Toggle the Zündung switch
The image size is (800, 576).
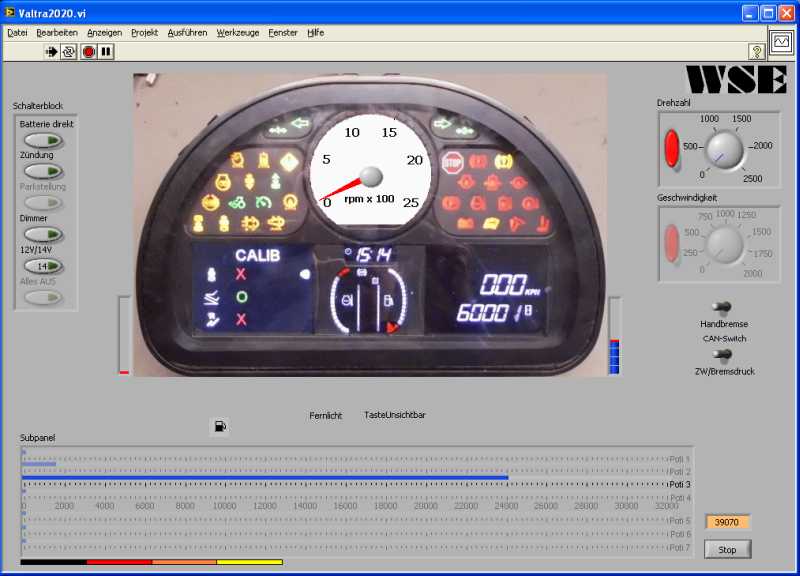pyautogui.click(x=44, y=171)
